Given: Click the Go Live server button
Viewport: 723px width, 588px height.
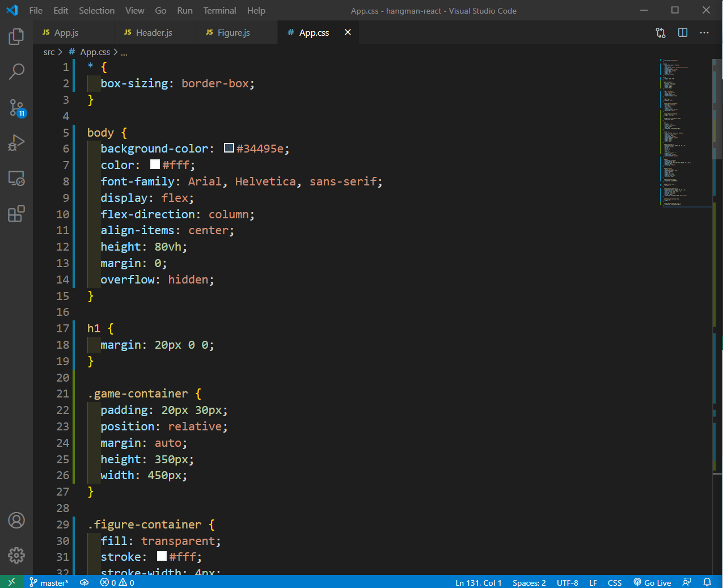Looking at the screenshot, I should [652, 582].
